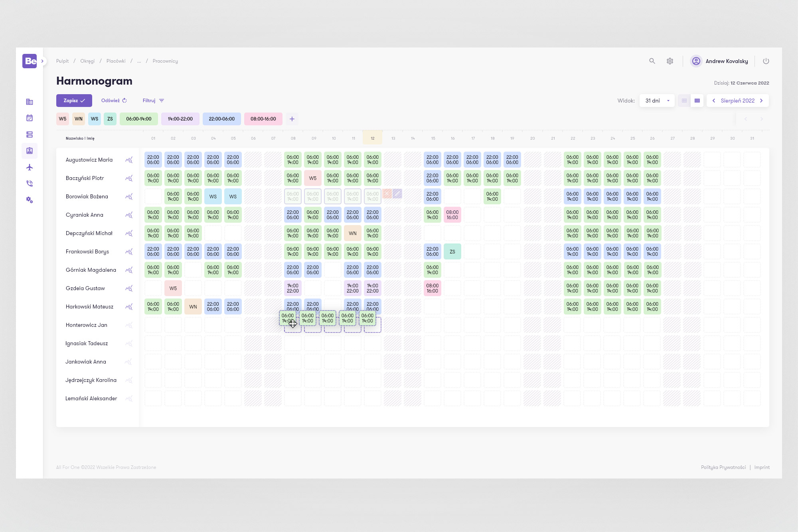Viewport: 798px width, 532px height.
Task: Open the calendar check sidebar icon
Action: (30, 118)
